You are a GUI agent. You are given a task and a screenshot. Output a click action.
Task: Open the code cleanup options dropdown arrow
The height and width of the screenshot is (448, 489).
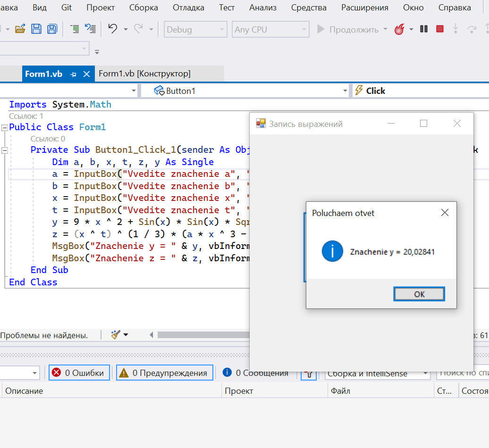click(x=126, y=335)
